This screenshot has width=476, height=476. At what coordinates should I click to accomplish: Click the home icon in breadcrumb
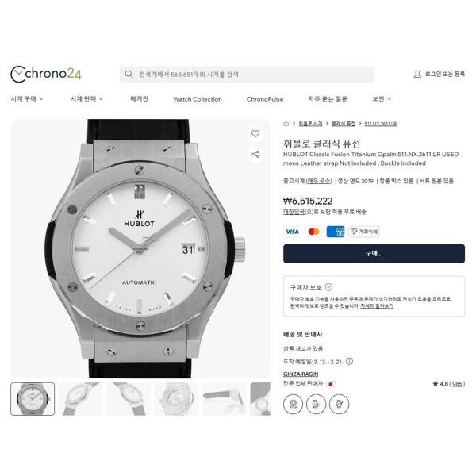[286, 124]
